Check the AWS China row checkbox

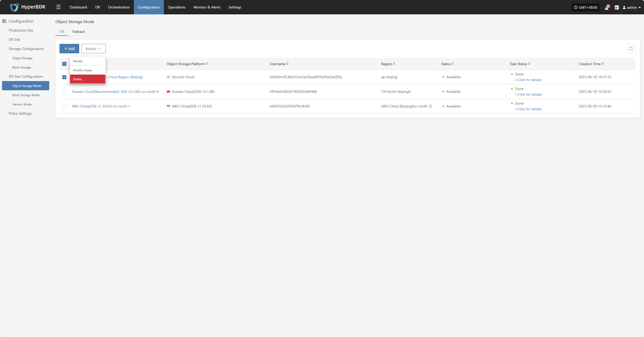(64, 106)
